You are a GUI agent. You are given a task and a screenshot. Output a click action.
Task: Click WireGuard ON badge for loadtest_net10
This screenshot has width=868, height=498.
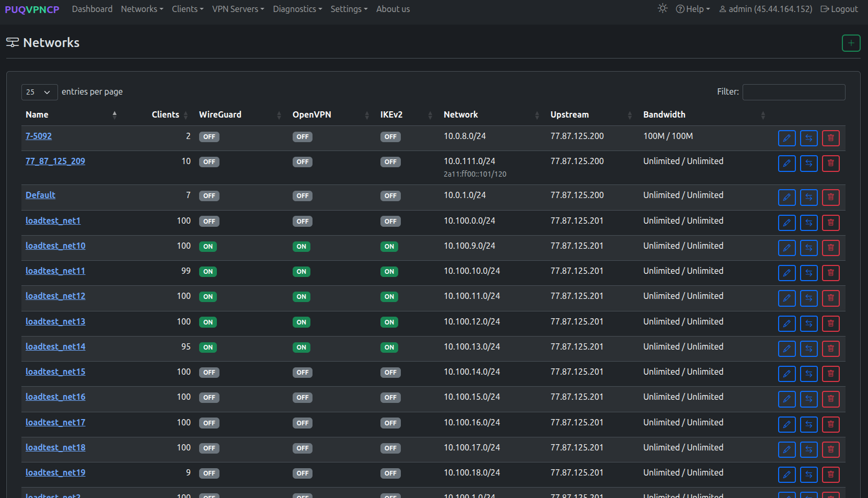pos(208,247)
